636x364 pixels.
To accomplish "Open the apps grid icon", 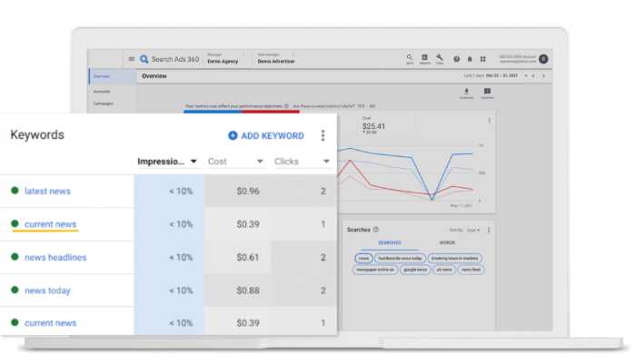I will (482, 59).
